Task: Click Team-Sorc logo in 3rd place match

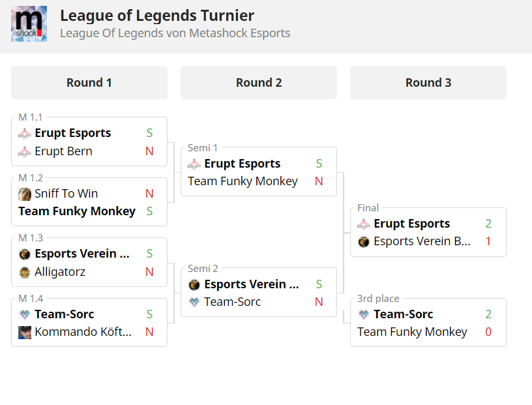Action: click(x=364, y=314)
